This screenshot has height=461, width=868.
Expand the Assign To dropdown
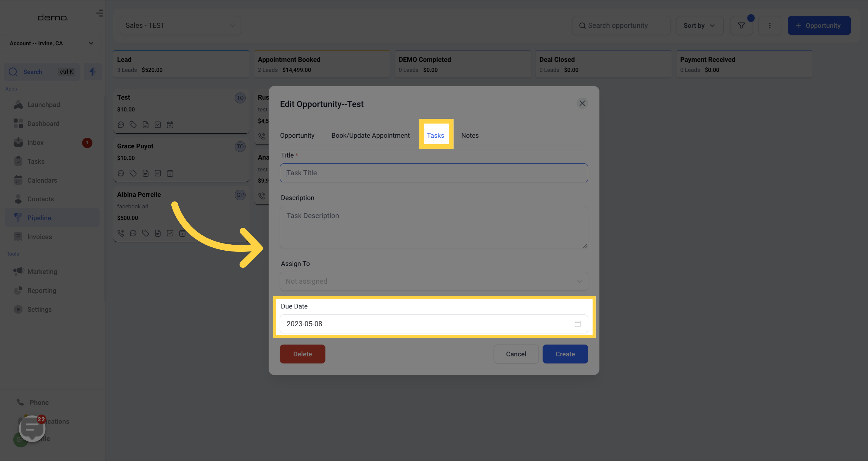(x=434, y=281)
